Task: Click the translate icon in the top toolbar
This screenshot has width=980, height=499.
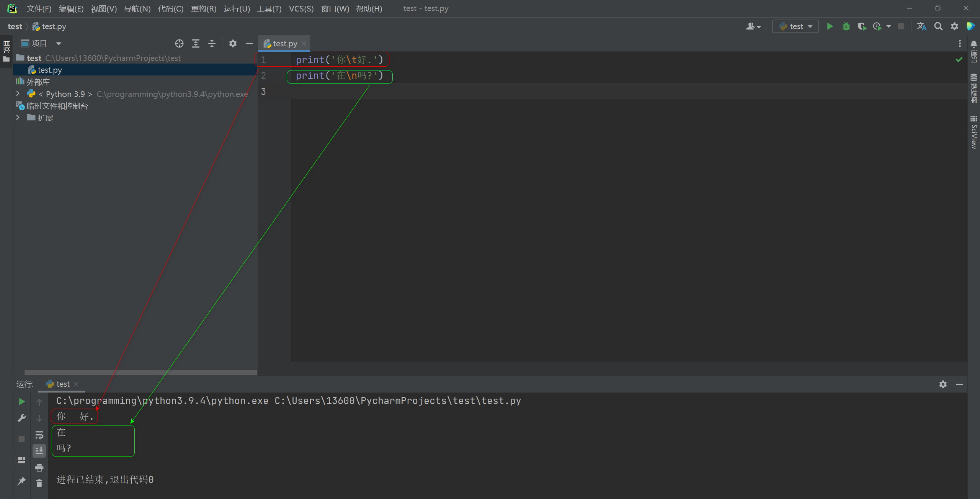Action: (921, 26)
